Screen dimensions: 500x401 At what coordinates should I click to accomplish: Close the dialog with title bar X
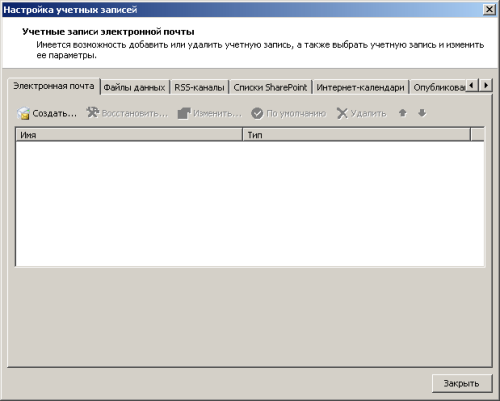pos(489,9)
